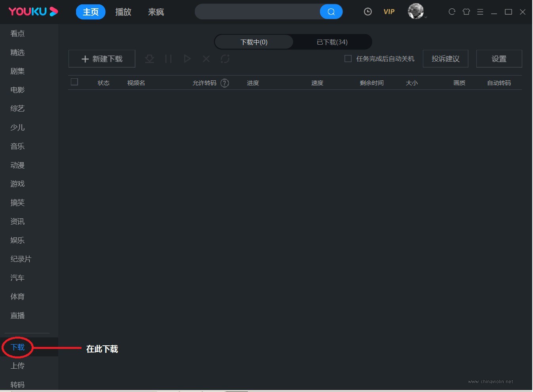Open the 设置 button
Viewport: 533px width, 392px height.
tap(499, 59)
